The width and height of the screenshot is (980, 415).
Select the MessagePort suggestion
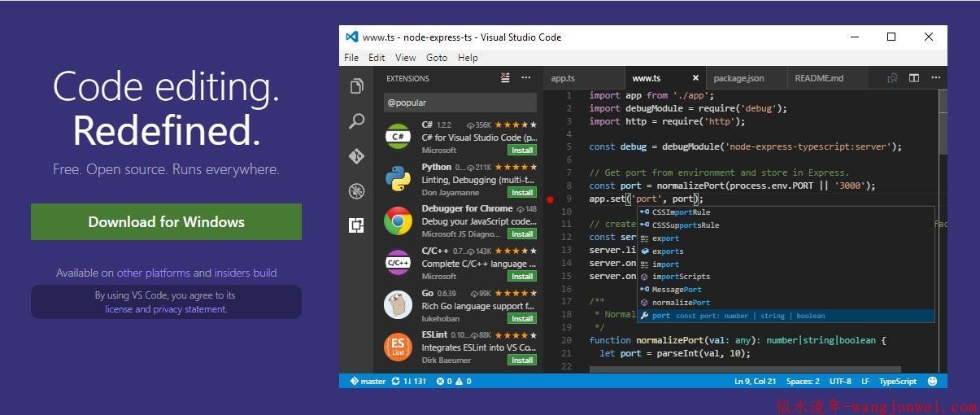coord(786,290)
